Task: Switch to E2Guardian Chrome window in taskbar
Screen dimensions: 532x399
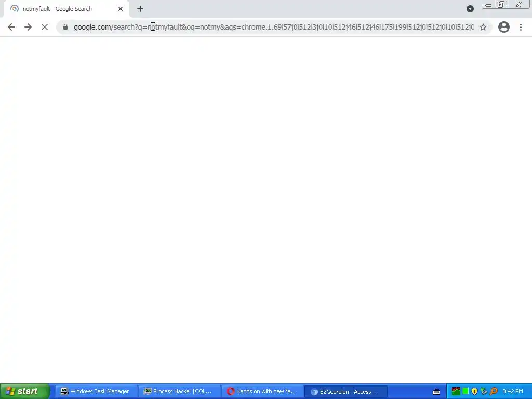Action: [x=345, y=391]
